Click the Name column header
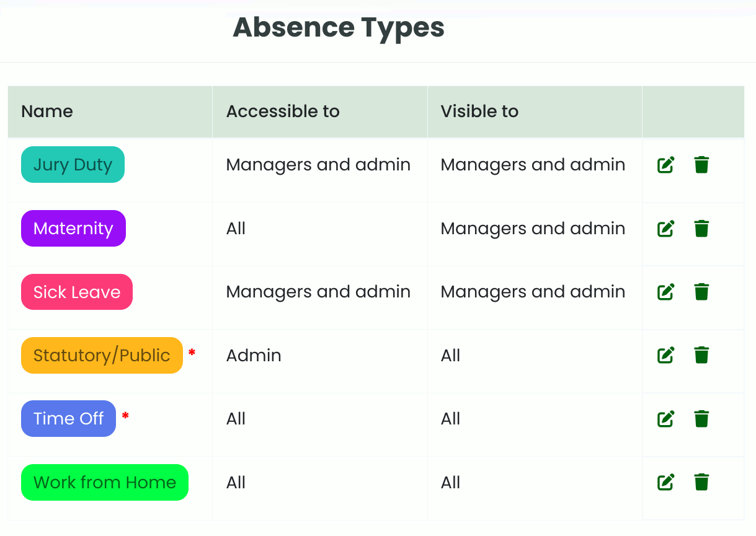The width and height of the screenshot is (756, 536). click(47, 112)
